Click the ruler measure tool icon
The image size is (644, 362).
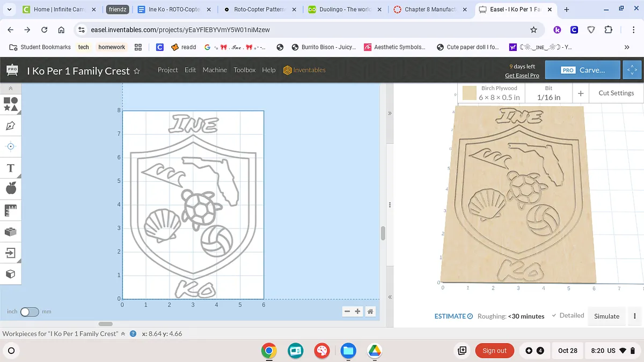tap(11, 210)
